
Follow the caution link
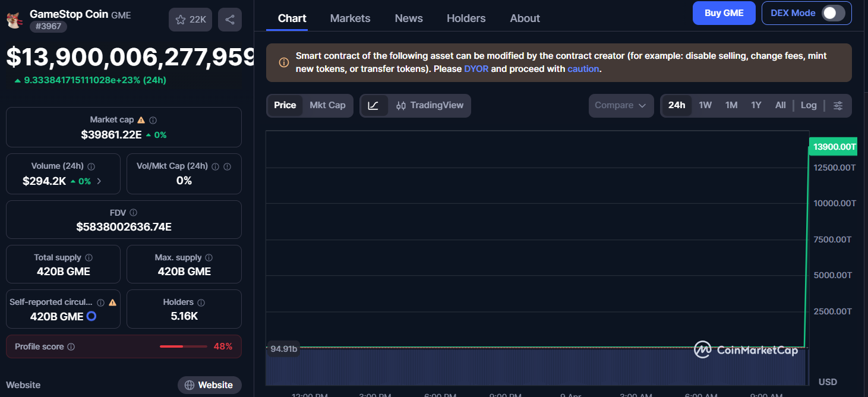(x=583, y=68)
